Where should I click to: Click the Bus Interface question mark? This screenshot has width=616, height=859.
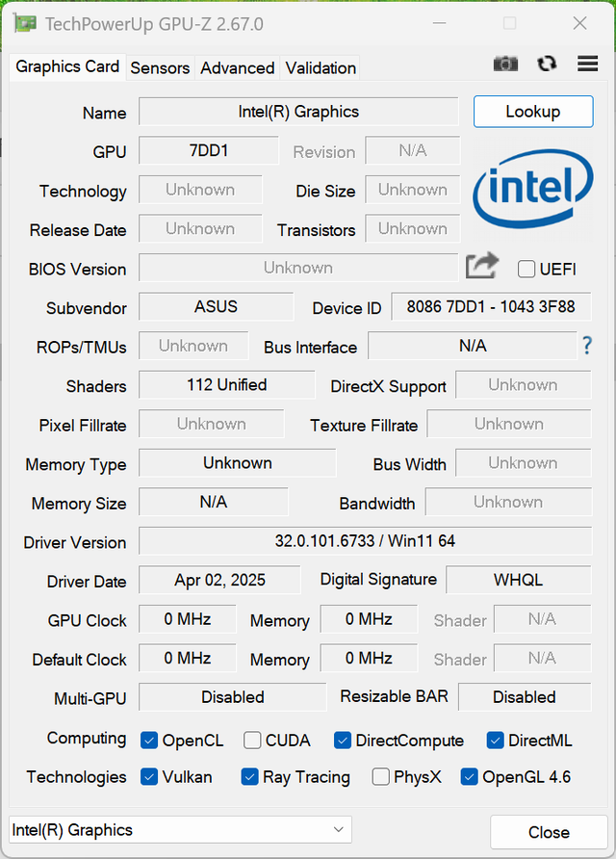click(x=587, y=346)
